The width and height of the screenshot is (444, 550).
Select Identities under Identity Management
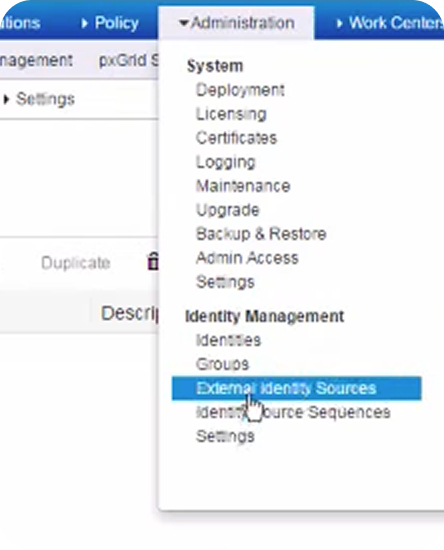pyautogui.click(x=228, y=340)
